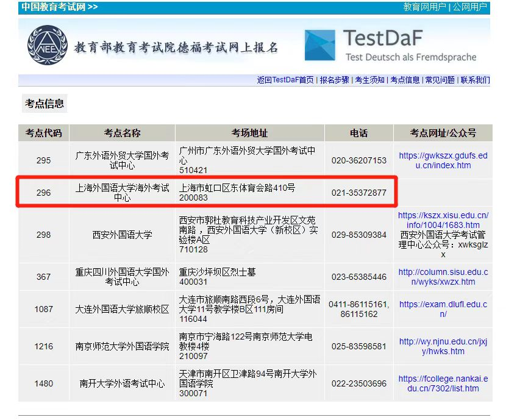This screenshot has width=506, height=420.
Task: Click test center code 298
Action: (x=43, y=235)
